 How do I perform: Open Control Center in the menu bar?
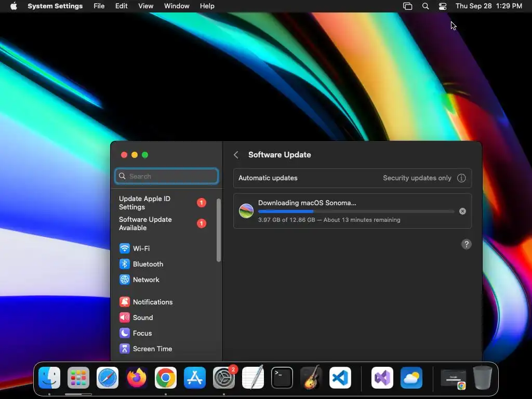443,6
